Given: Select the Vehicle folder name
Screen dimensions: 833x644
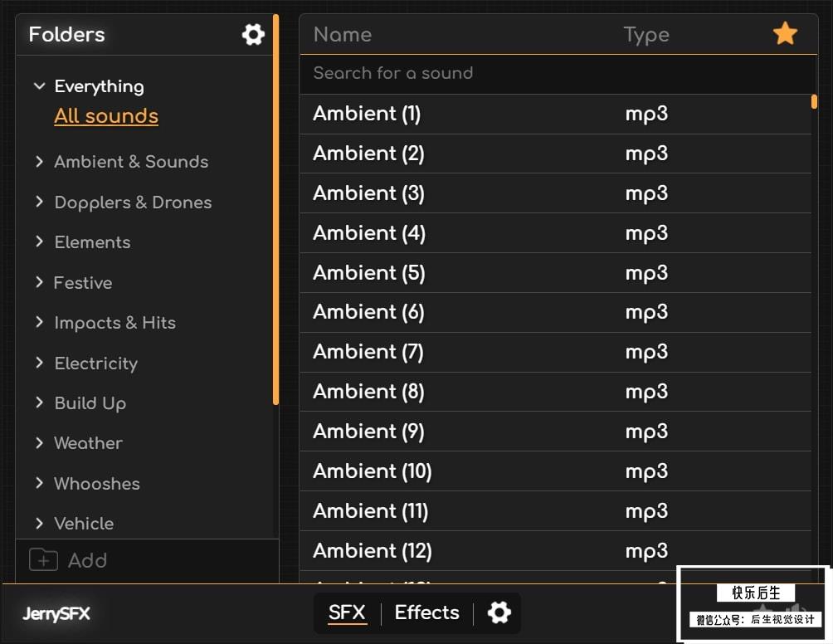Looking at the screenshot, I should [x=84, y=524].
